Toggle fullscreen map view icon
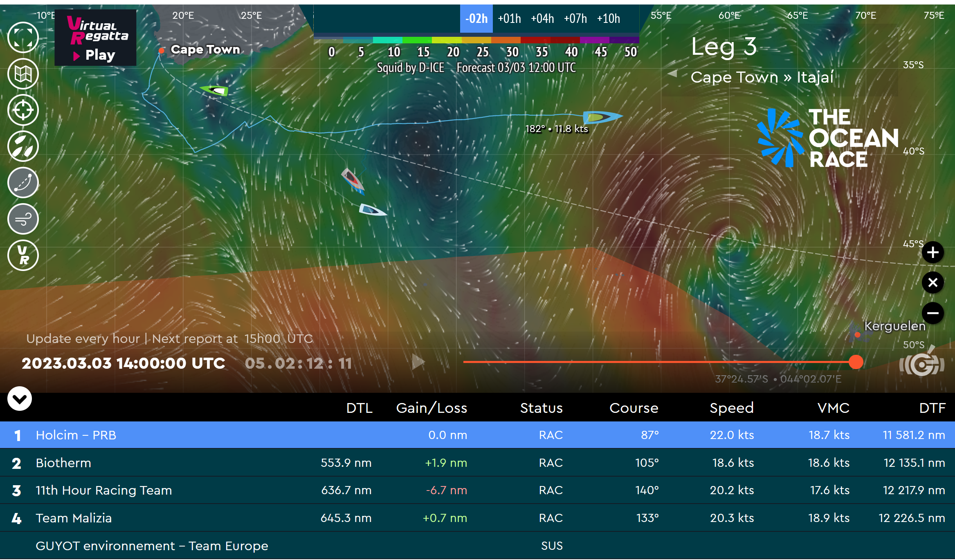The height and width of the screenshot is (560, 955). 23,38
